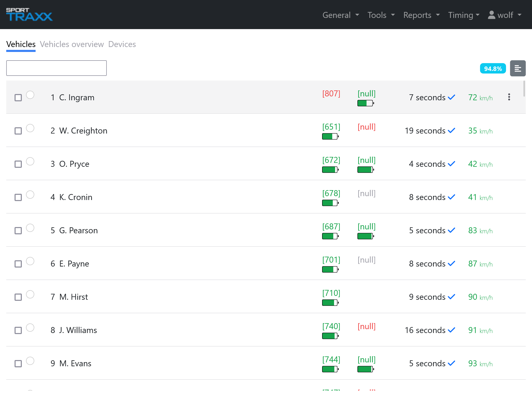This screenshot has height=399, width=532.
Task: Open the Timing dropdown
Action: point(461,15)
